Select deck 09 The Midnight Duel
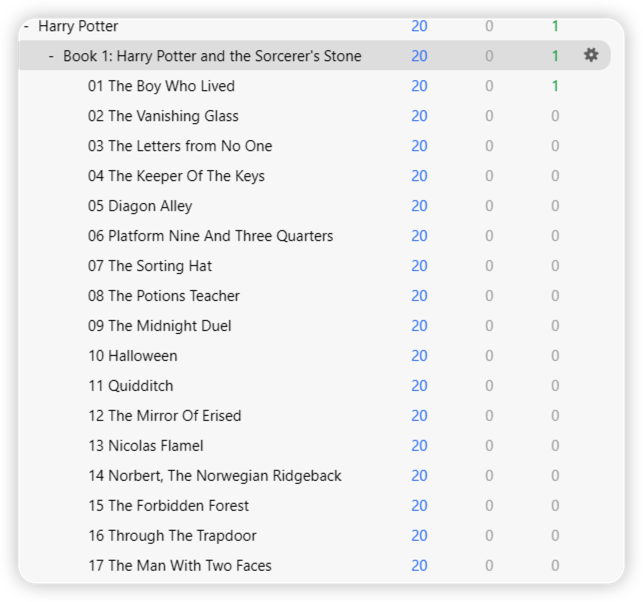643x602 pixels. pyautogui.click(x=160, y=326)
